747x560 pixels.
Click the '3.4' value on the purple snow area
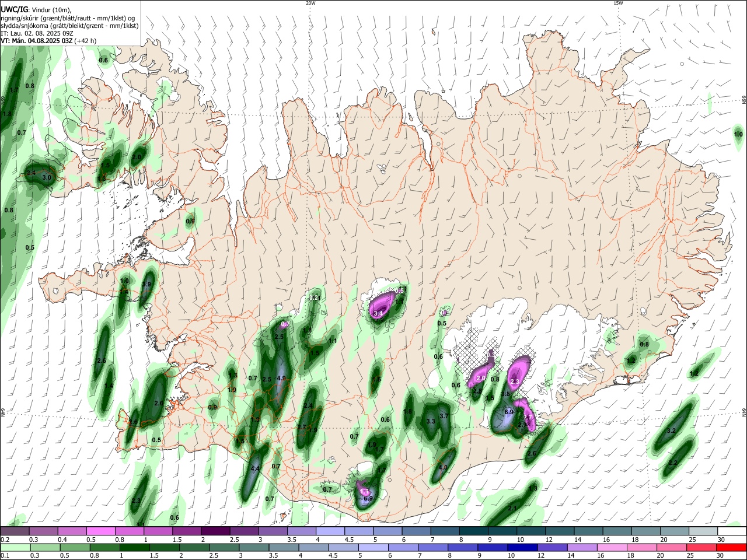click(x=378, y=313)
